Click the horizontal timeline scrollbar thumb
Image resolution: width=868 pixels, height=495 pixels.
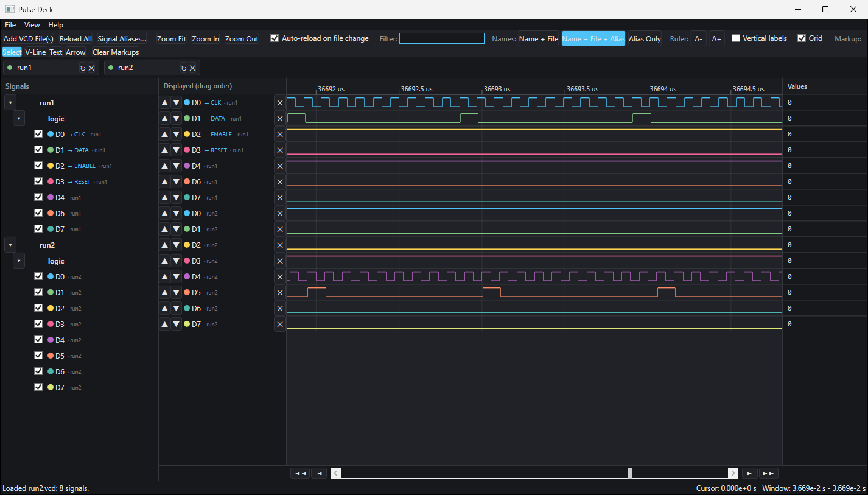click(x=630, y=473)
